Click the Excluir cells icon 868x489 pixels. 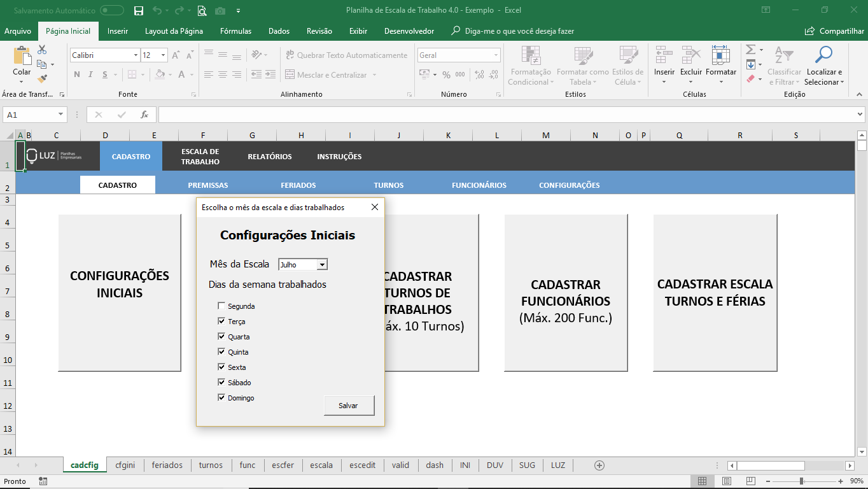point(690,55)
